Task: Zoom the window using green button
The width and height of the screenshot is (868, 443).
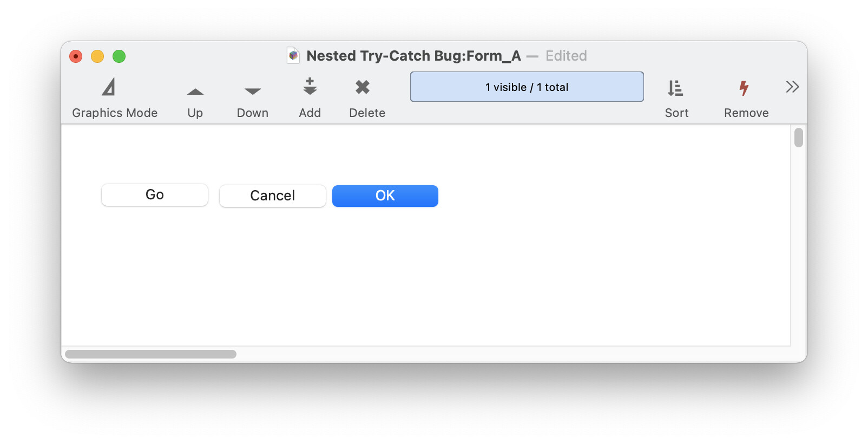Action: pyautogui.click(x=119, y=56)
